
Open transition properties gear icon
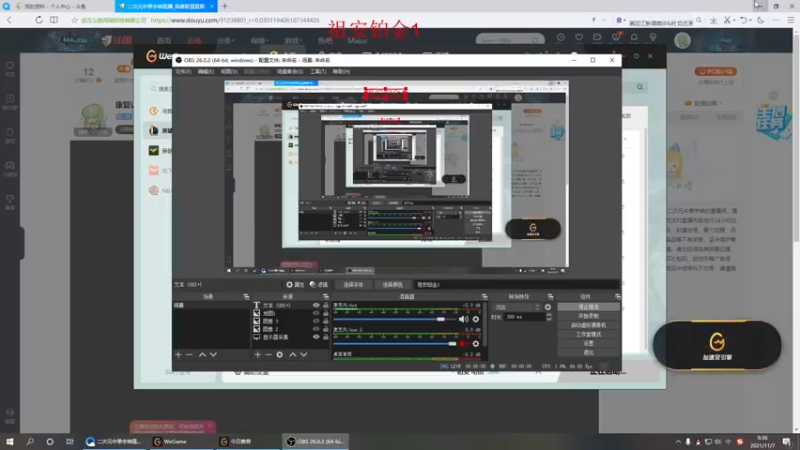tap(548, 307)
